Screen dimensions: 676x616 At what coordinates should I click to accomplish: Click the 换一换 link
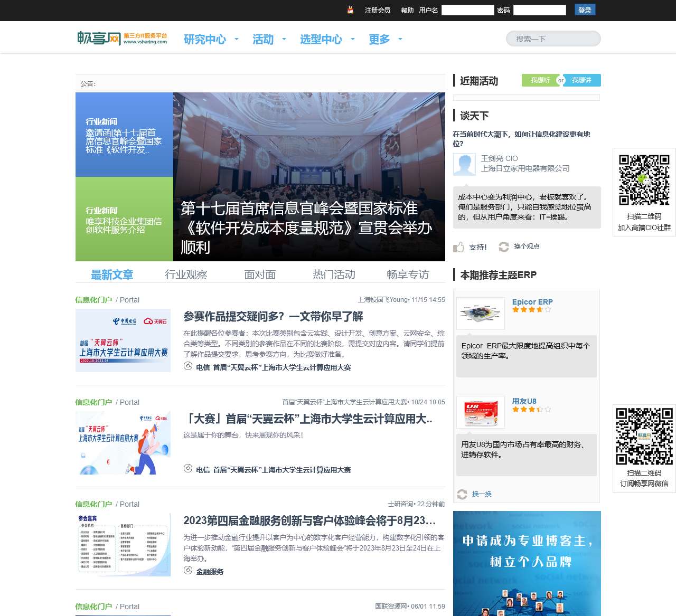pos(482,494)
